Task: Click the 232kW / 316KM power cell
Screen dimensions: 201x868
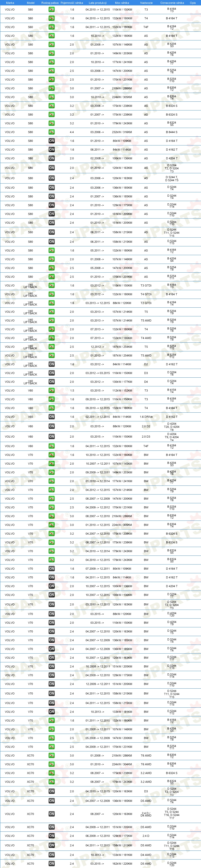Action: [x=122, y=132]
